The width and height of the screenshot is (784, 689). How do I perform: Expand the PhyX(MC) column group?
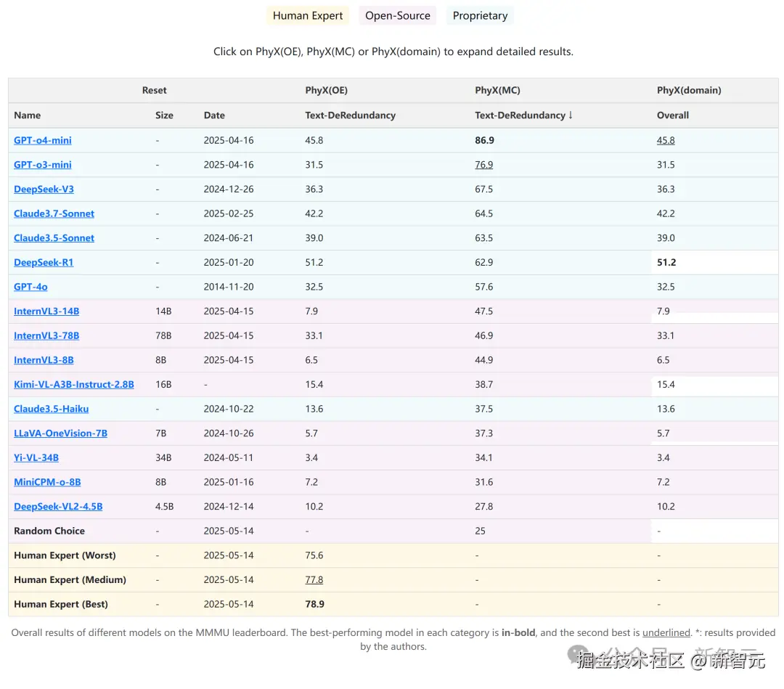pyautogui.click(x=497, y=91)
